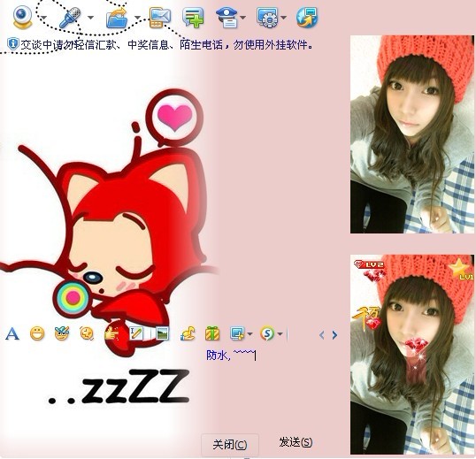The height and width of the screenshot is (459, 476).
Task: Show previous toolbar items left arrow
Action: pos(322,335)
